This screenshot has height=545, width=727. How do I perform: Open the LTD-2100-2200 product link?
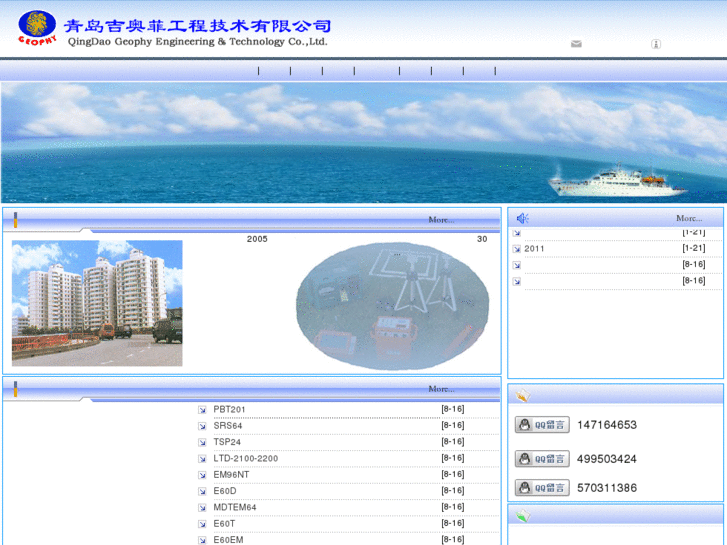coord(246,458)
